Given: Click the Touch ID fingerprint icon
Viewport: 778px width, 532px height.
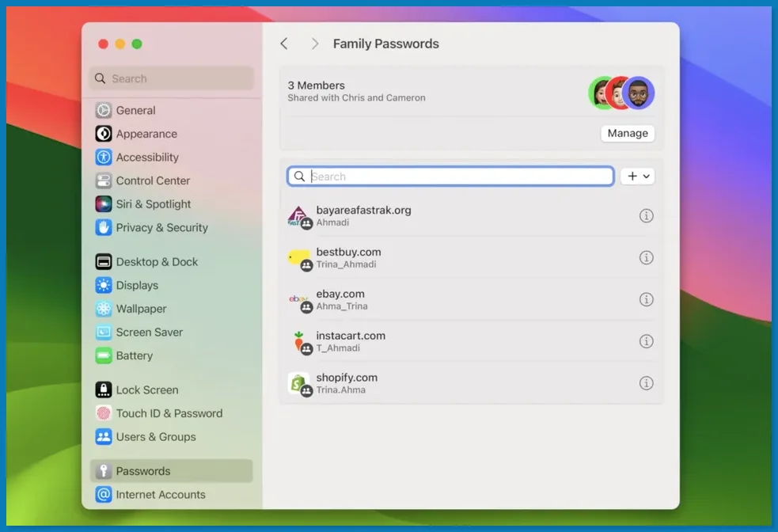Looking at the screenshot, I should point(104,413).
